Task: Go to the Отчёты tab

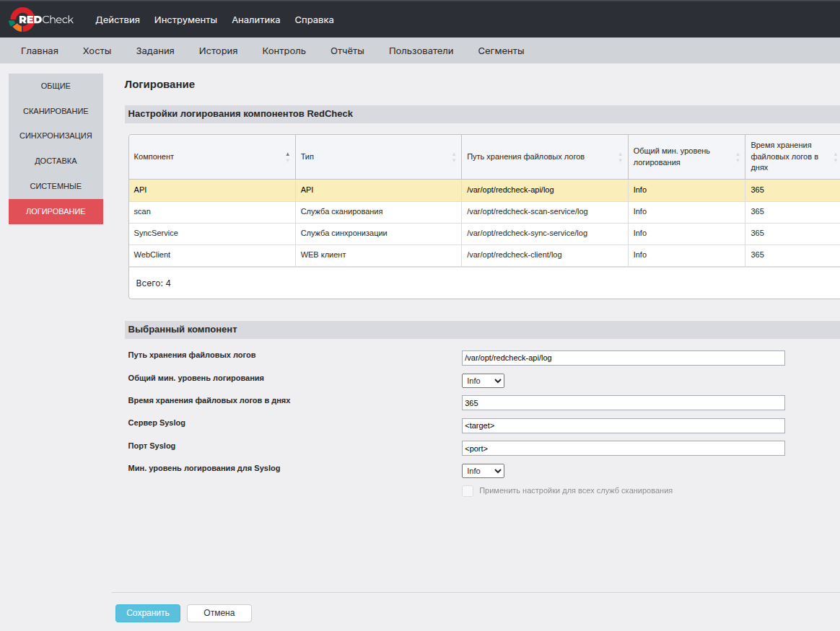Action: point(347,51)
